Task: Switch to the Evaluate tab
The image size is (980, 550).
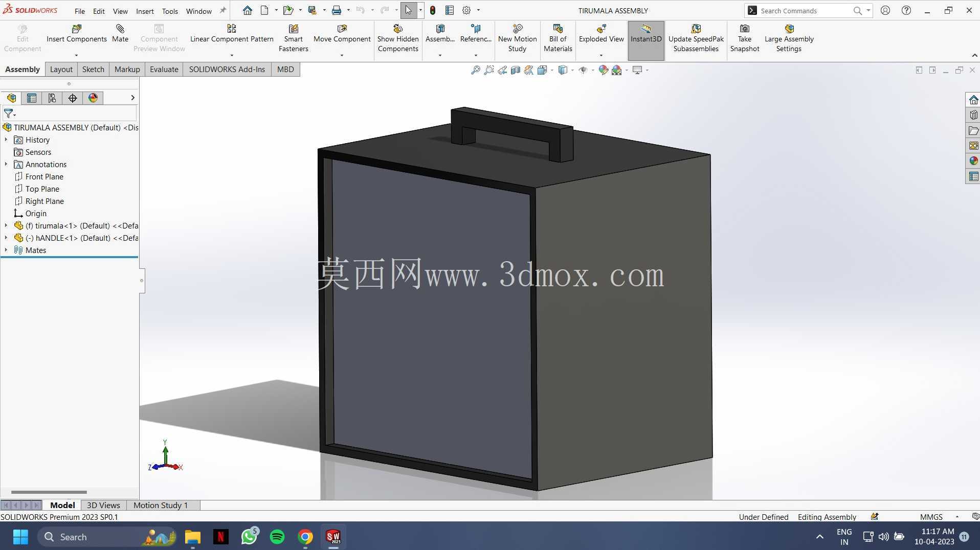Action: click(164, 70)
